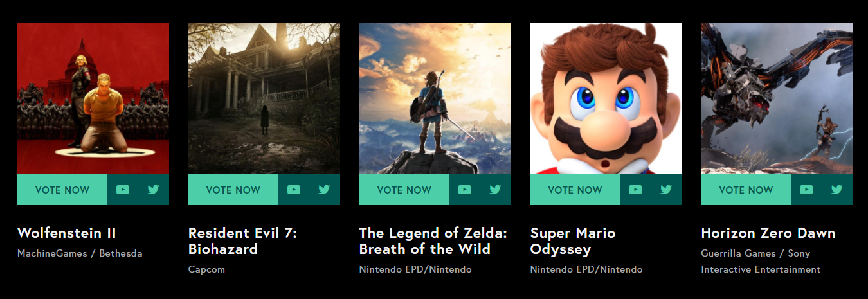Share Wolfenstein II on Twitter
868x299 pixels.
pyautogui.click(x=153, y=190)
